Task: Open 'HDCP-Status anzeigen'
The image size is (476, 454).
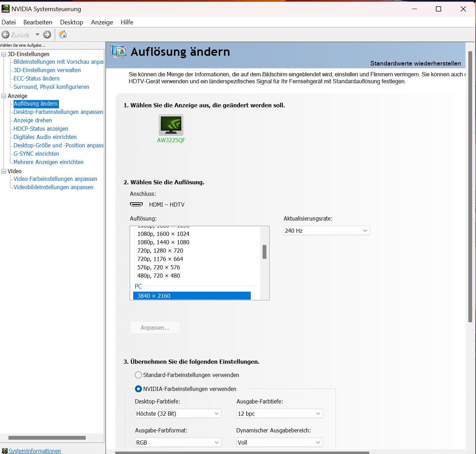Action: point(41,129)
